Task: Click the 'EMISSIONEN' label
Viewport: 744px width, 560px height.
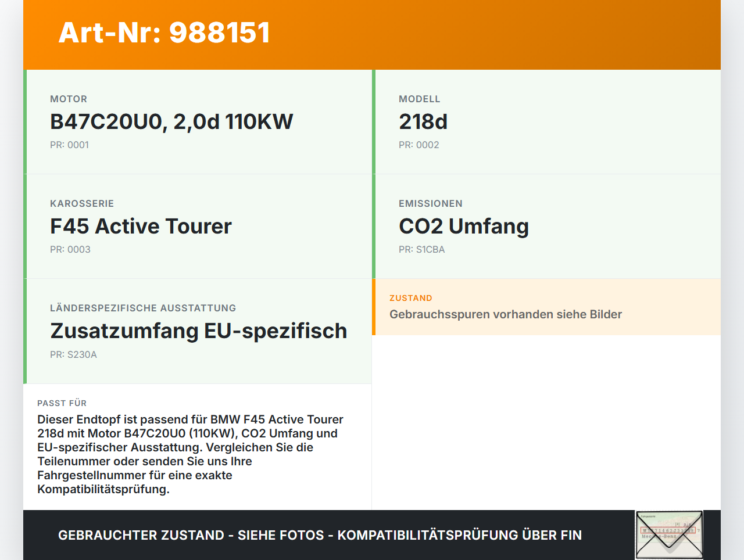Action: (x=431, y=204)
